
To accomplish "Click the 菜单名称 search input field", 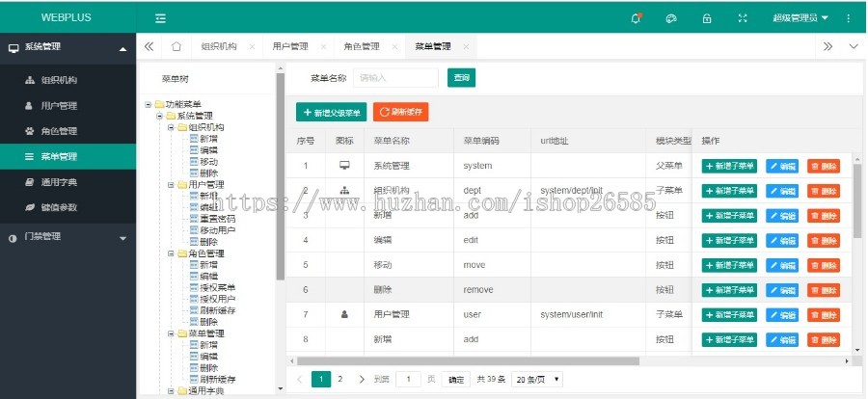I will pyautogui.click(x=395, y=78).
